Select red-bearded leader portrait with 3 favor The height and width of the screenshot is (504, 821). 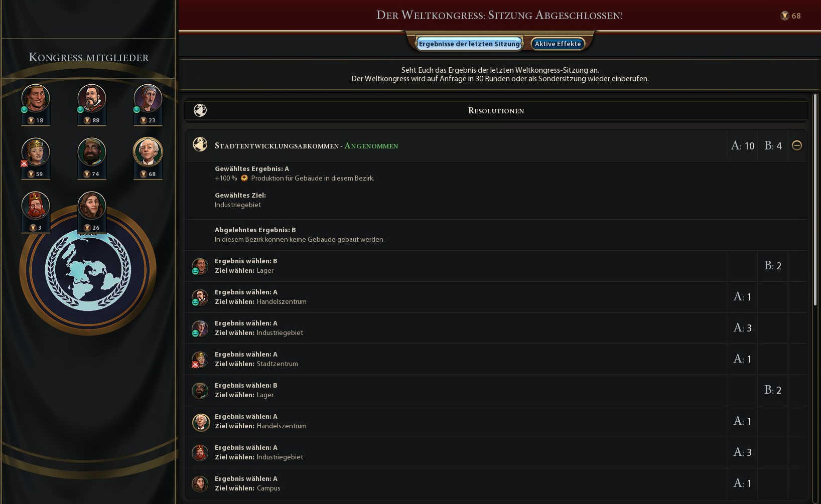(36, 206)
